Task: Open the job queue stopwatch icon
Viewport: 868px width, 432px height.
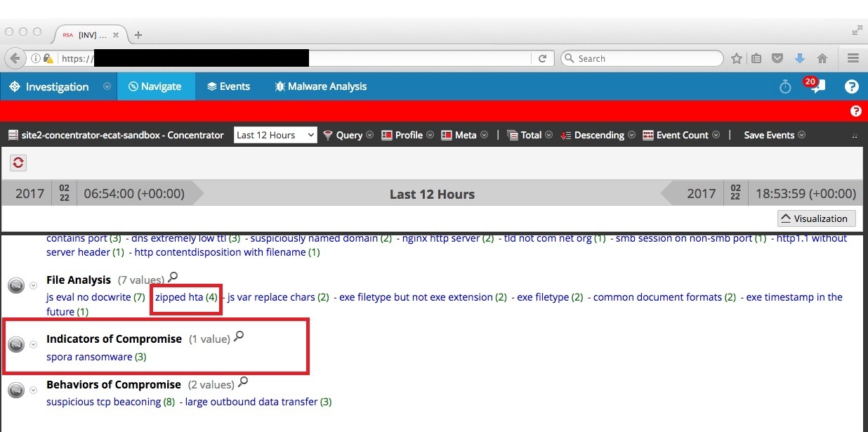Action: pyautogui.click(x=784, y=86)
